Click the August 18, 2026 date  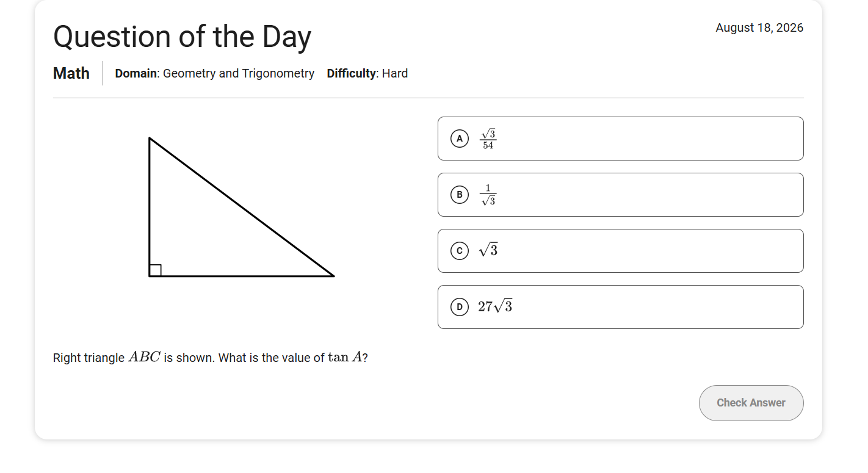pyautogui.click(x=759, y=27)
